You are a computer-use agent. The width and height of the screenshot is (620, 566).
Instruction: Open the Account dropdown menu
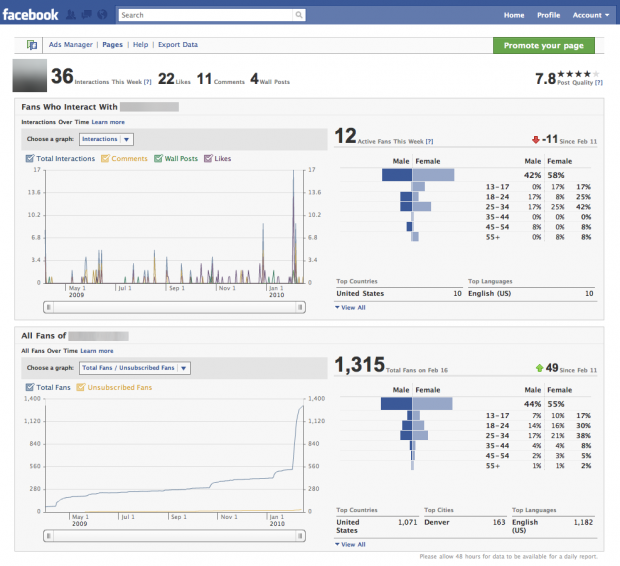tap(591, 15)
